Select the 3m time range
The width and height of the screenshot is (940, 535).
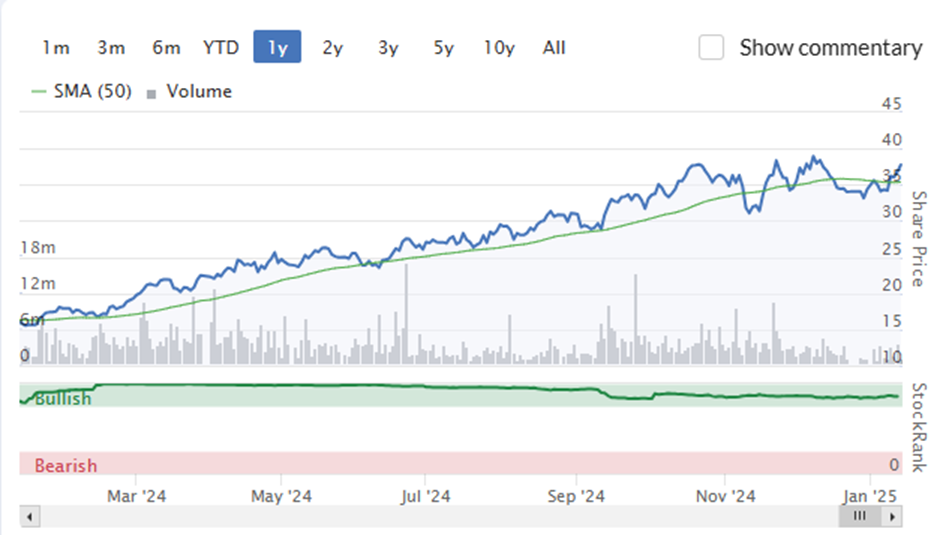coord(111,47)
